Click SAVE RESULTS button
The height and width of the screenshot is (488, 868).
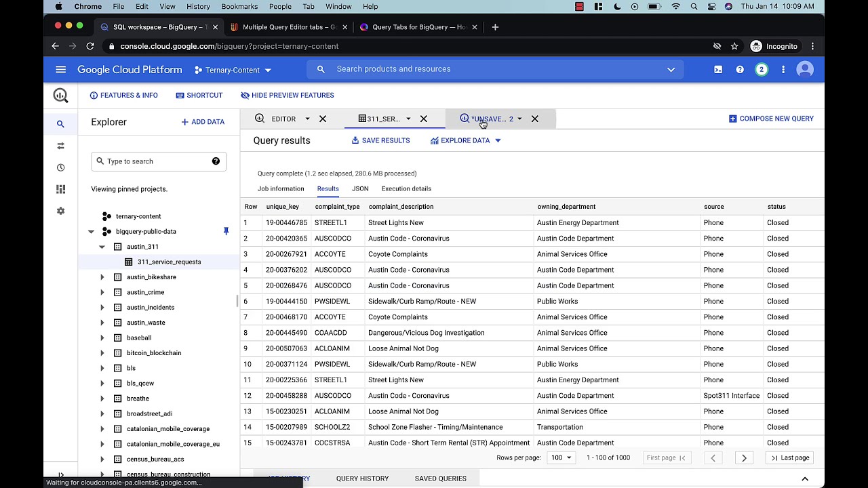tap(380, 140)
